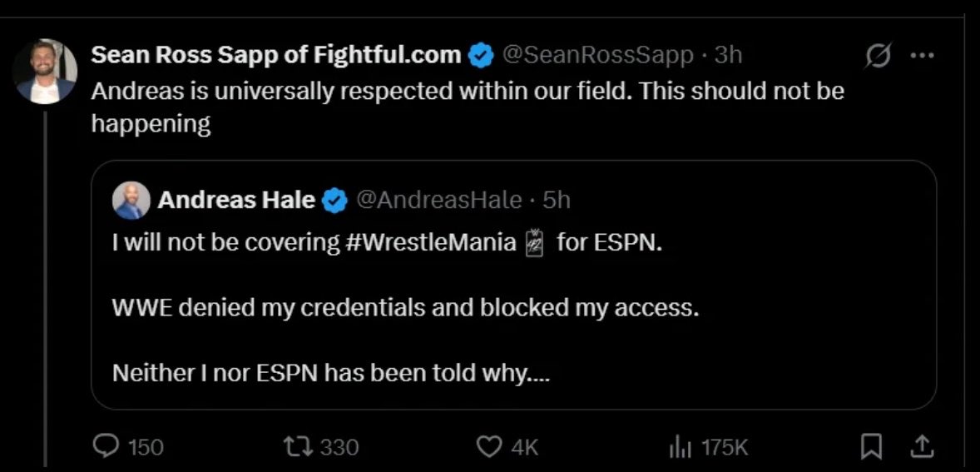Click Andreas Hale's blue verified badge
980x472 pixels.
tap(334, 200)
